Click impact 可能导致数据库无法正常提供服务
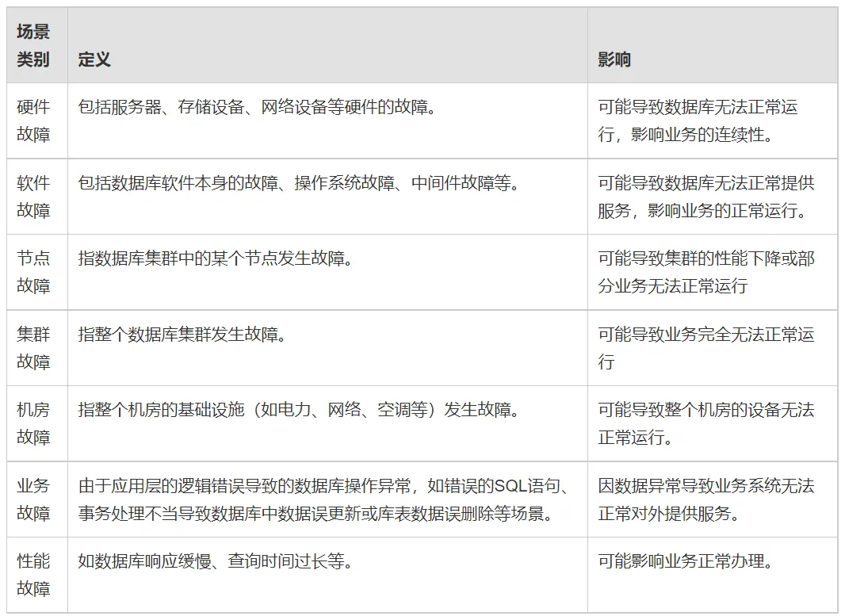The width and height of the screenshot is (845, 616). [706, 197]
